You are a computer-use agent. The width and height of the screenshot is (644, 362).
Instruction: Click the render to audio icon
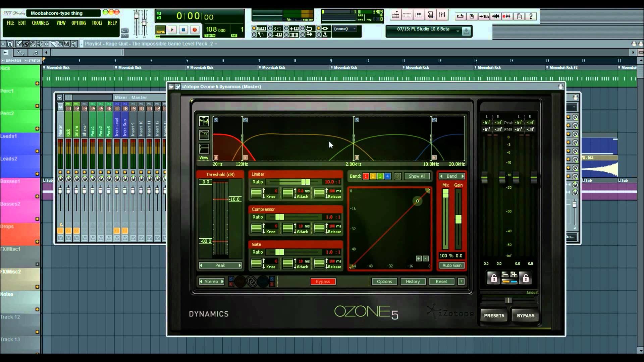[484, 16]
